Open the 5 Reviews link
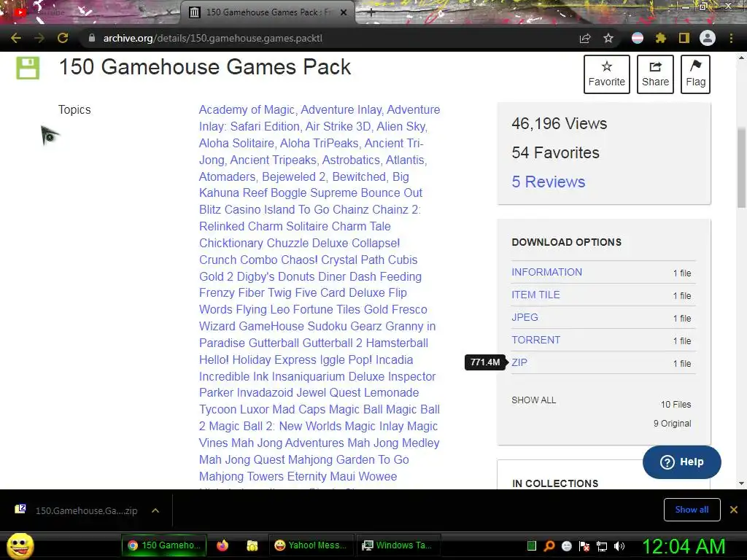Screen dimensions: 747x560 pyautogui.click(x=549, y=182)
